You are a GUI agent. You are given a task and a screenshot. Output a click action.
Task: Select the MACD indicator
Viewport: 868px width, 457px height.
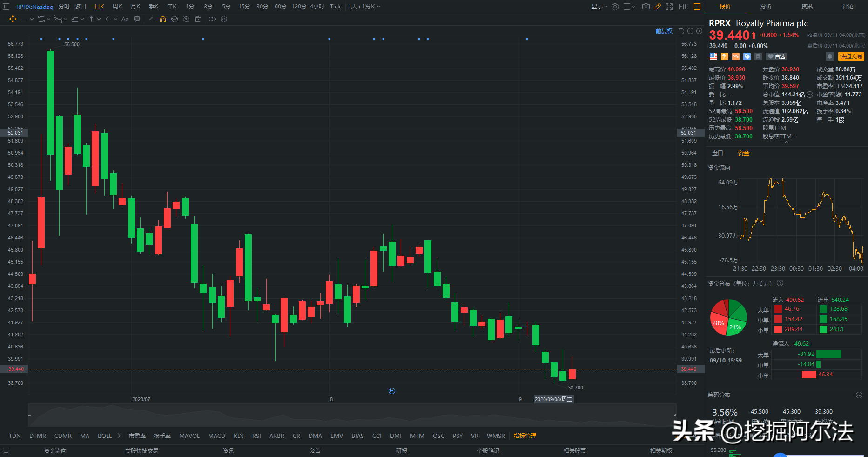[216, 436]
